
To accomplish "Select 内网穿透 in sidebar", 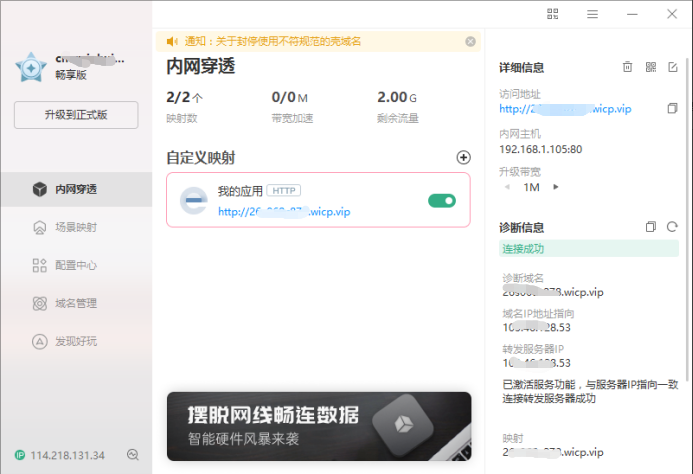I will pos(76,189).
